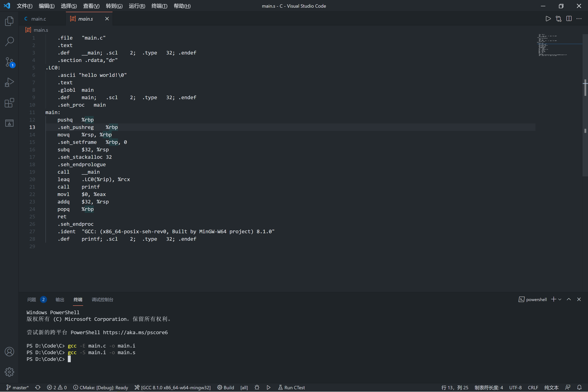Open the Explorer view in activity bar
Screen dimensions: 588x392
point(9,21)
